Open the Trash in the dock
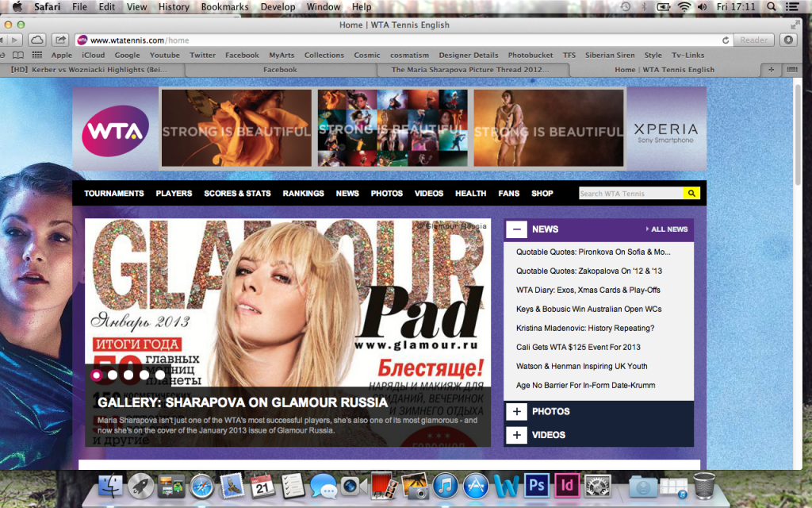The height and width of the screenshot is (508, 812). click(x=704, y=486)
